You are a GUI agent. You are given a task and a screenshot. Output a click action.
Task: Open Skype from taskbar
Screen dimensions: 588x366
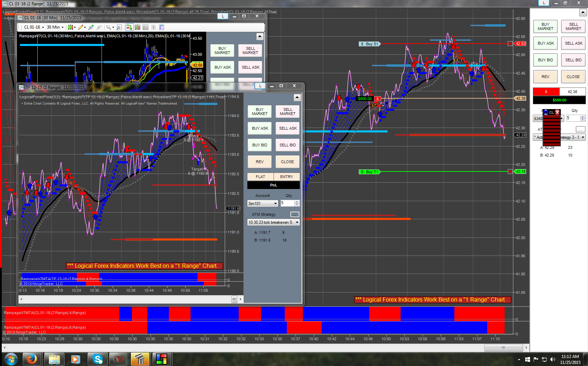(x=97, y=359)
